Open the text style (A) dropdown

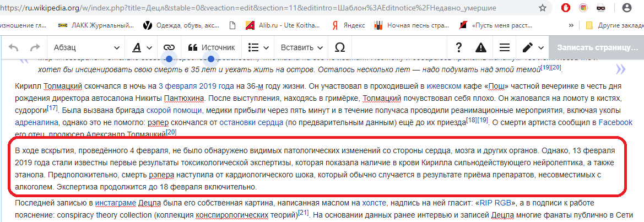pyautogui.click(x=142, y=47)
